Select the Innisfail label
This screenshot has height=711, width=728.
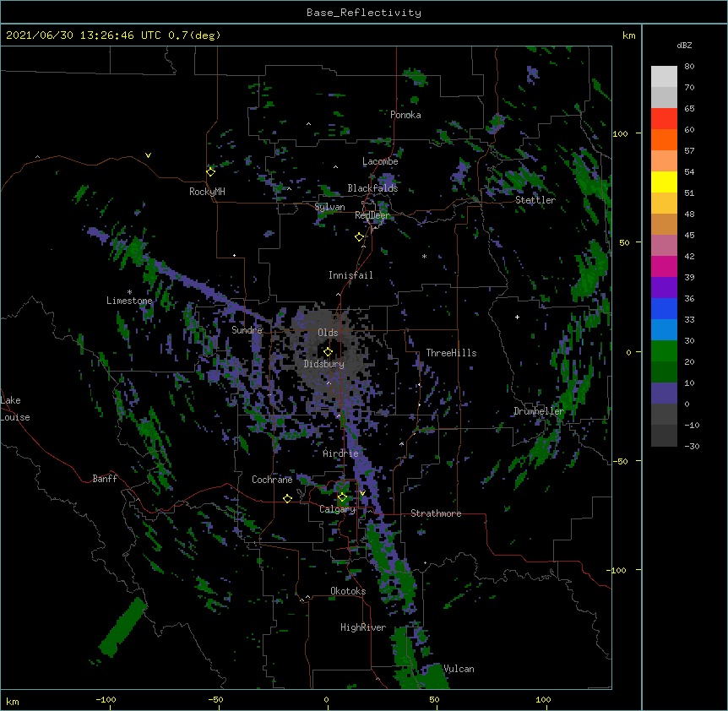[x=350, y=275]
